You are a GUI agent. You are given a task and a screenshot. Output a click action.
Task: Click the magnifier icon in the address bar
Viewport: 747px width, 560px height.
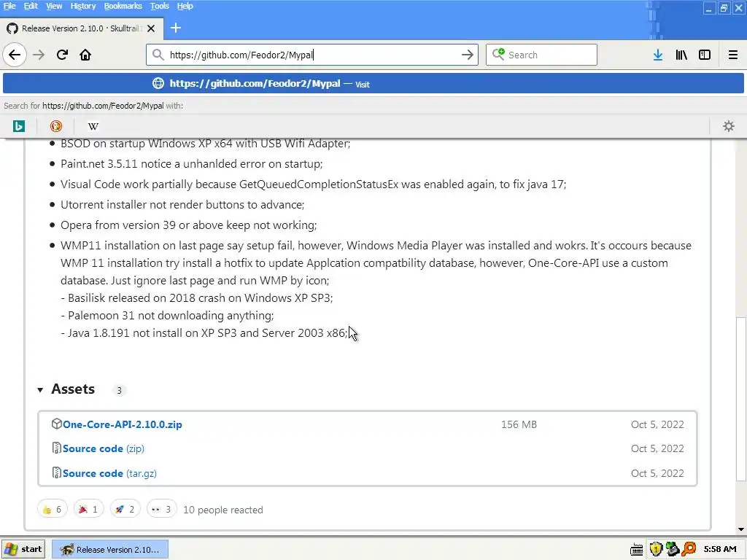click(x=158, y=55)
